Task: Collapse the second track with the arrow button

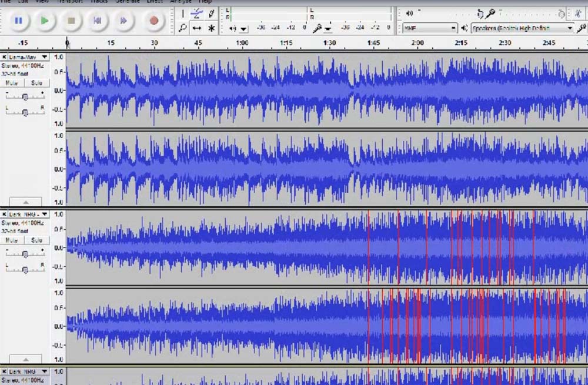Action: click(x=25, y=359)
